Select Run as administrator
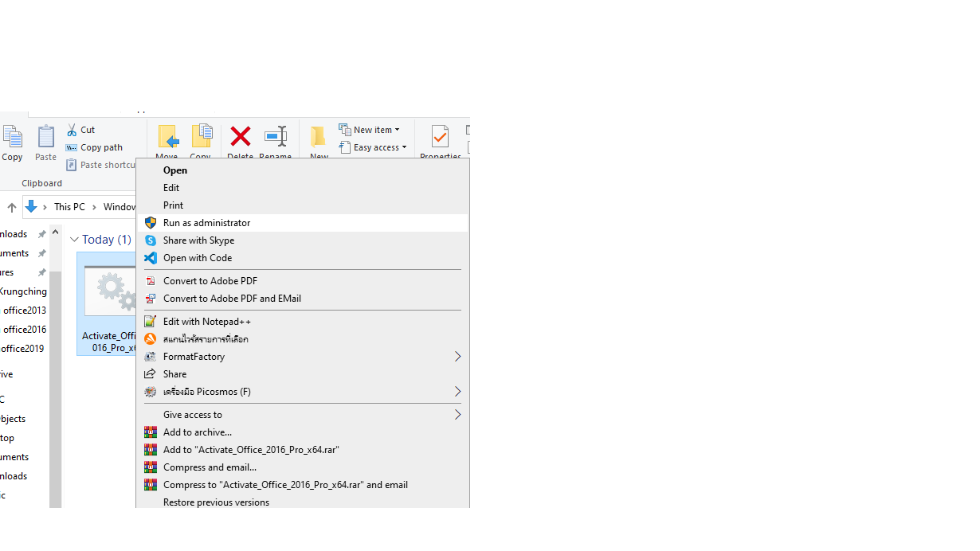 (x=303, y=223)
